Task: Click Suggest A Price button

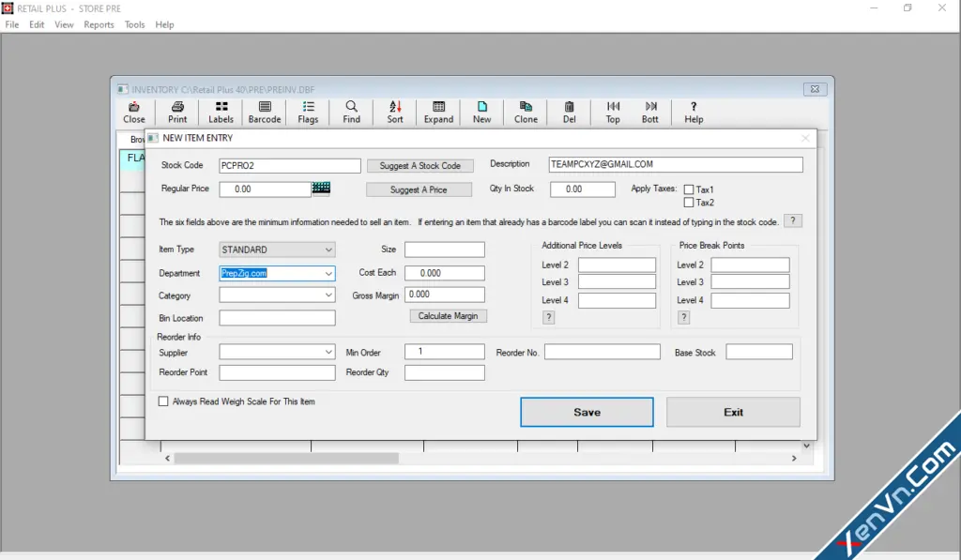Action: (x=419, y=189)
